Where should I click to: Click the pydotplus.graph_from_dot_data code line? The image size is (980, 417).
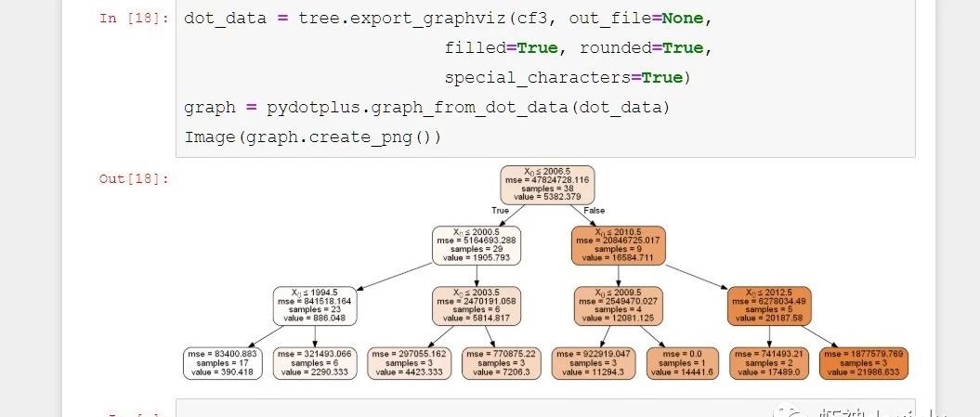click(427, 108)
